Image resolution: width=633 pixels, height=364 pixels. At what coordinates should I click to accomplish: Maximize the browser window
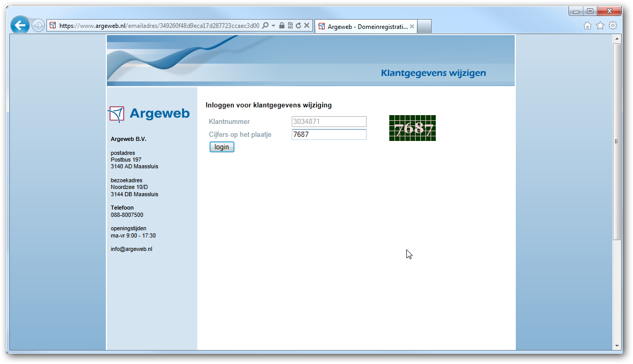pyautogui.click(x=590, y=11)
